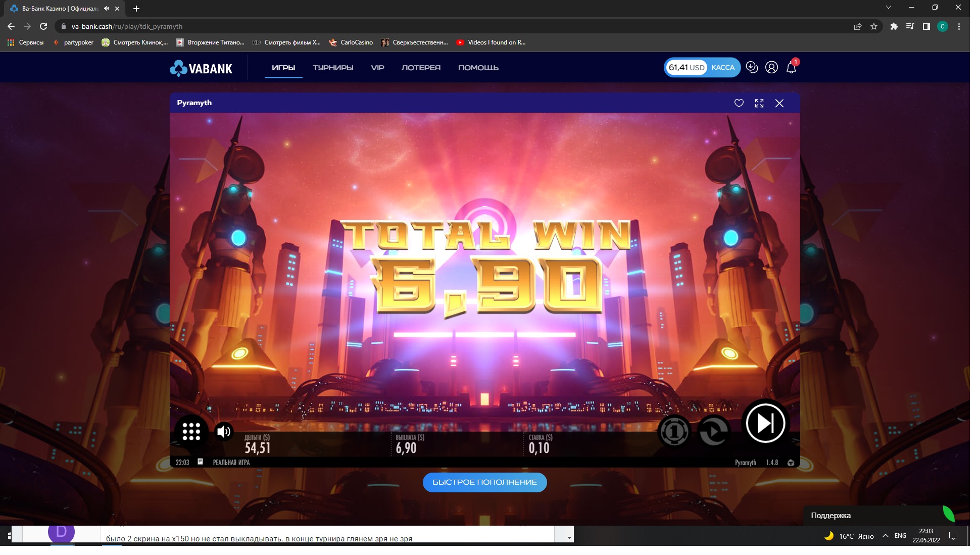
Task: Open the КАССА cashier button
Action: [x=722, y=67]
